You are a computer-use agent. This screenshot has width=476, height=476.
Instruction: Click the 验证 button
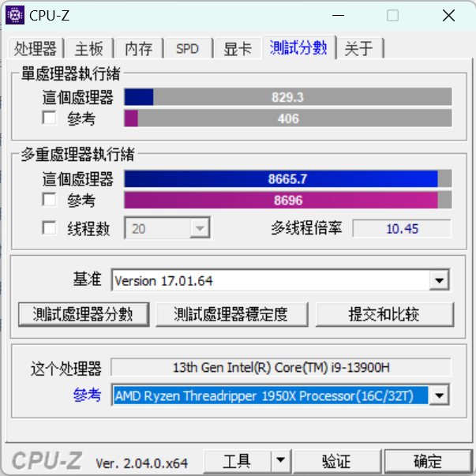pyautogui.click(x=336, y=461)
